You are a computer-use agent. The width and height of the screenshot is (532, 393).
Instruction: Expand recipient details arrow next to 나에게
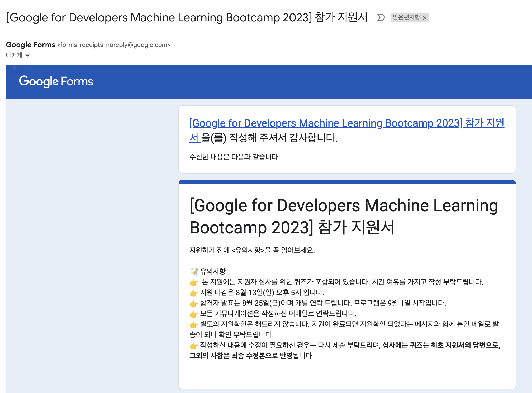(x=27, y=55)
